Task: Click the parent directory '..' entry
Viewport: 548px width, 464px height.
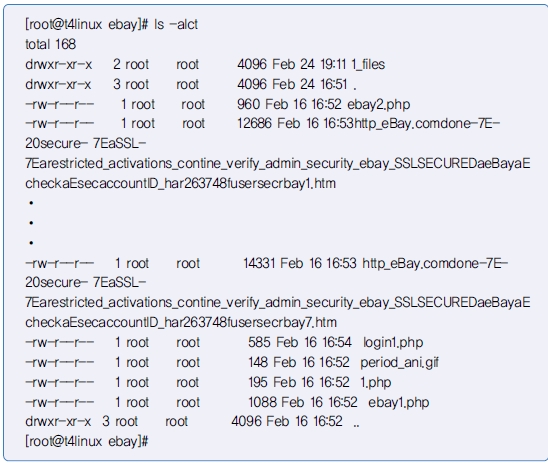Action: tap(356, 425)
